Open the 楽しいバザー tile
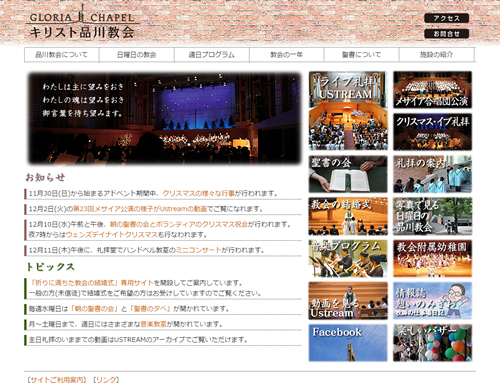Image resolution: width=500 pixels, height=383 pixels. point(432,343)
